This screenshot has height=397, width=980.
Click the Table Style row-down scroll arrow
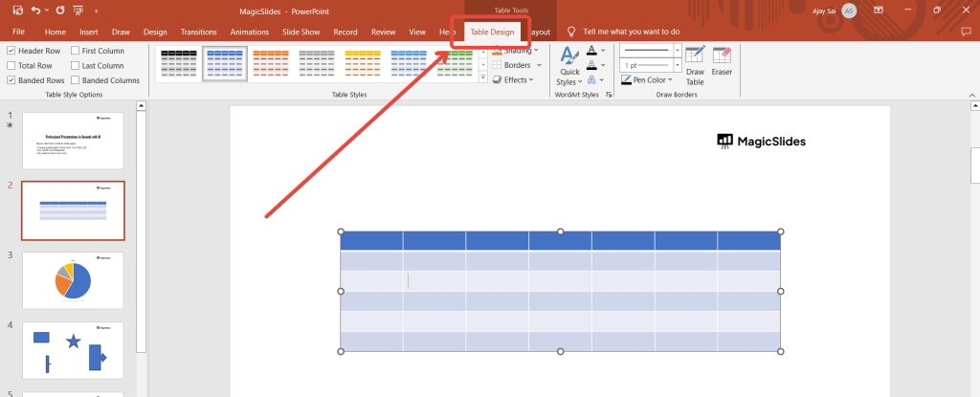click(x=482, y=64)
